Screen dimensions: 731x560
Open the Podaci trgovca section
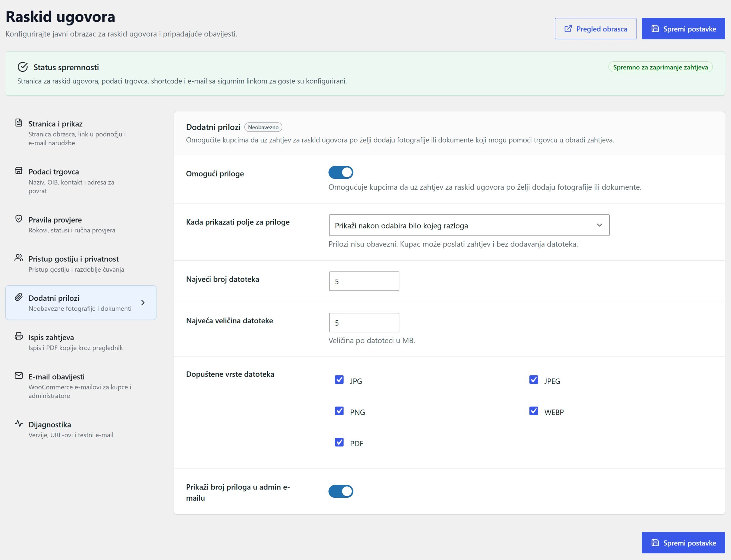[81, 181]
